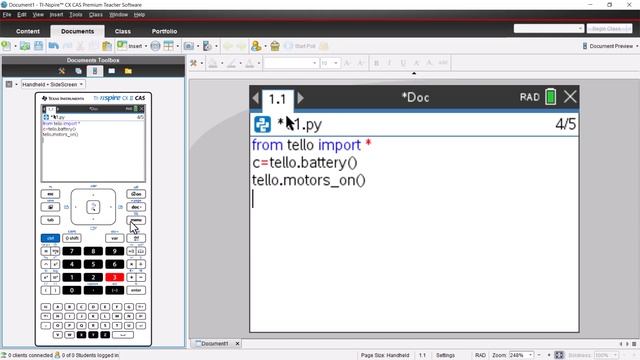Click the RAD angle mode in status bar
Image resolution: width=640 pixels, height=360 pixels.
[480, 355]
